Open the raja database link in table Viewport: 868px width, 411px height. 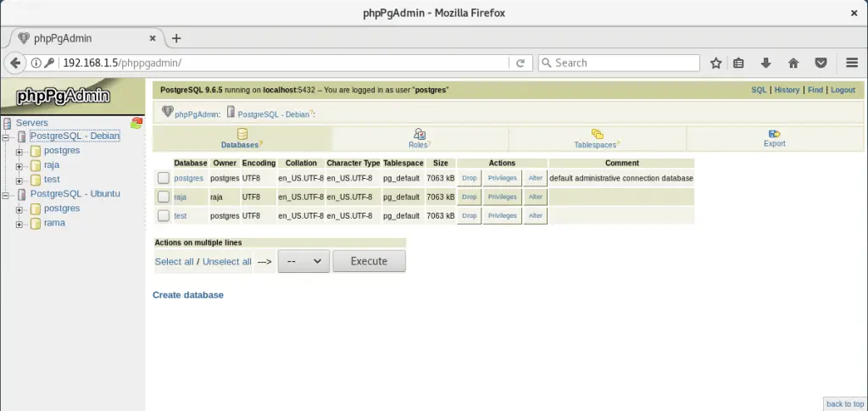tap(180, 197)
